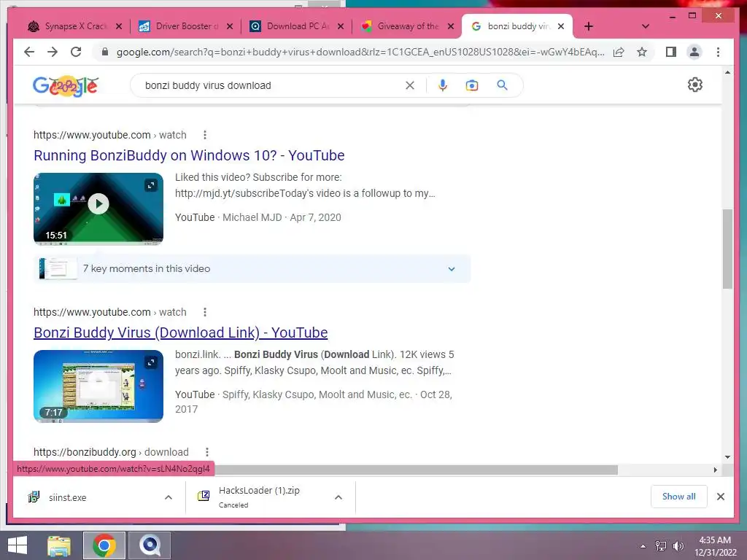Click the horizontal scrollbar thumb

click(x=416, y=470)
